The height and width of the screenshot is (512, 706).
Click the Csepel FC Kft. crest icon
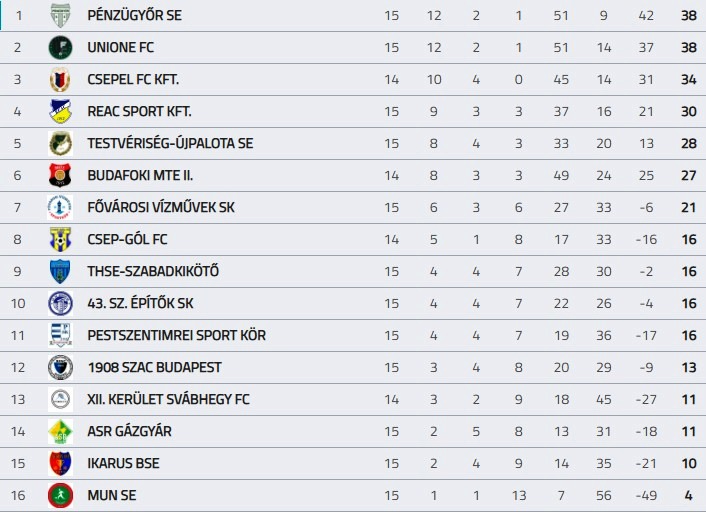click(60, 80)
